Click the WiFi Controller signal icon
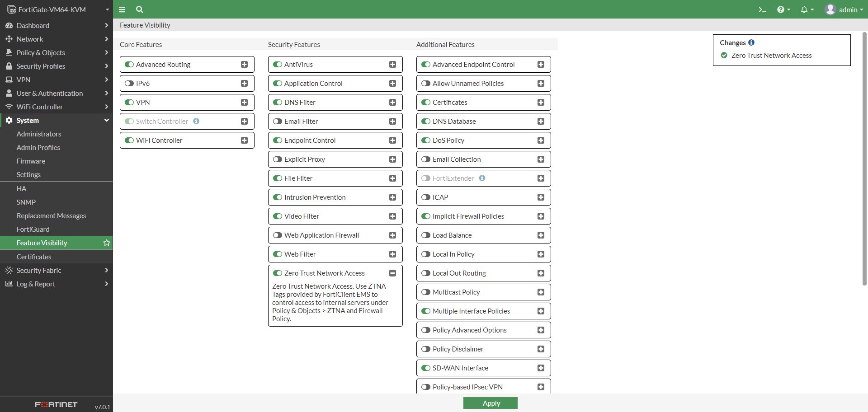 [9, 107]
